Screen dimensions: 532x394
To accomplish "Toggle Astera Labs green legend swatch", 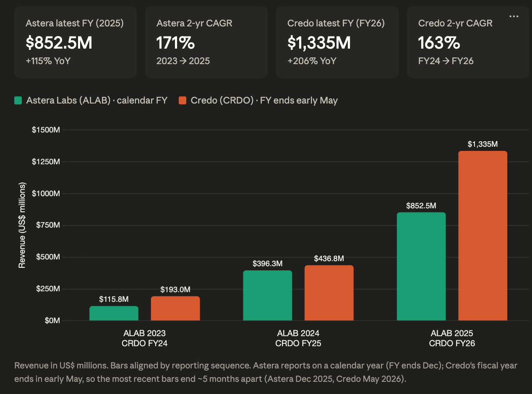I will coord(18,101).
